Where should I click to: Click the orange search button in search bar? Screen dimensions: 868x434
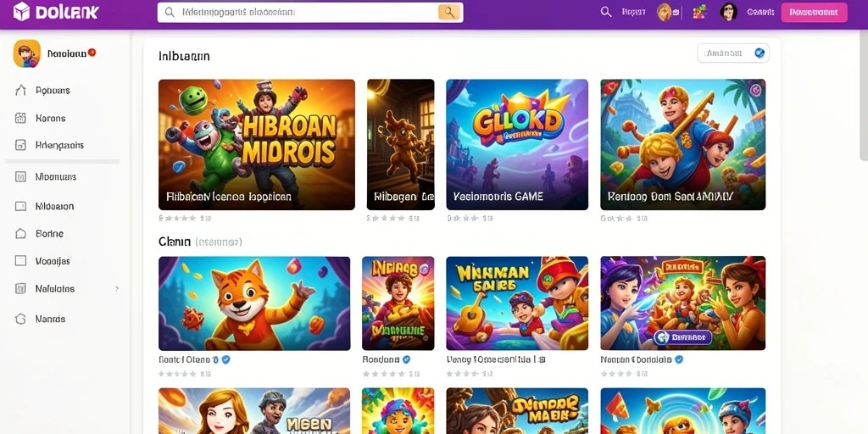(449, 12)
